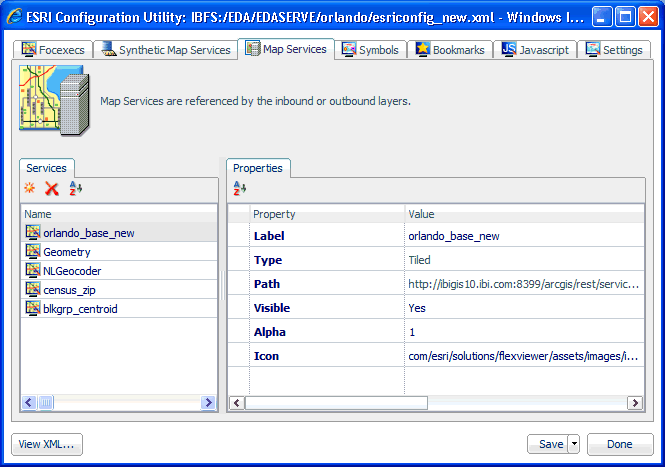This screenshot has height=467, width=665.
Task: Click the new service starburst icon
Action: (30, 188)
